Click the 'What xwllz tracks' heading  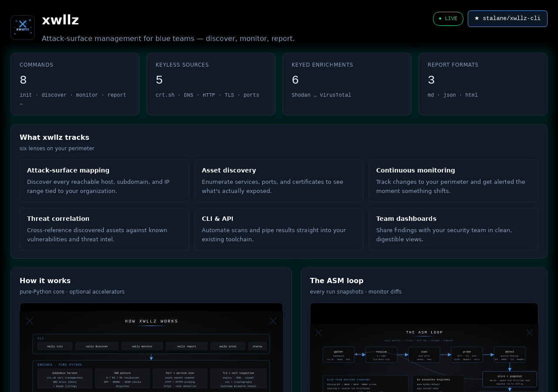(x=54, y=137)
